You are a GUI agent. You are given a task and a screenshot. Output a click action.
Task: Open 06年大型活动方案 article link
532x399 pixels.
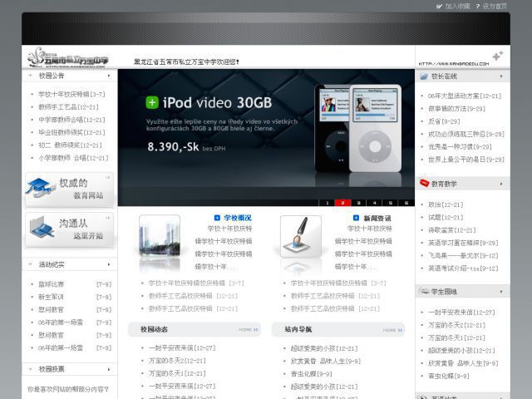[x=464, y=96]
